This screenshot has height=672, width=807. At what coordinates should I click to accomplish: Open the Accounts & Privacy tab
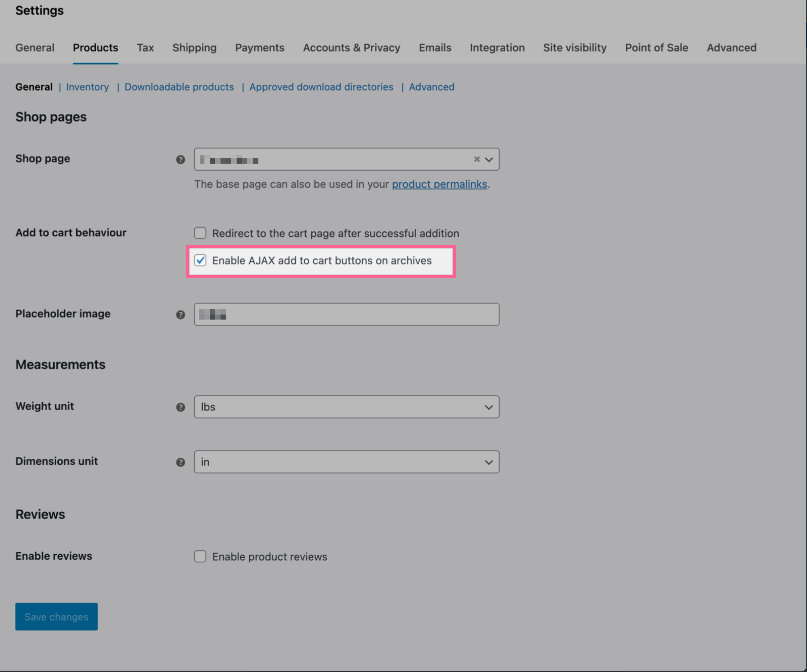pyautogui.click(x=351, y=48)
